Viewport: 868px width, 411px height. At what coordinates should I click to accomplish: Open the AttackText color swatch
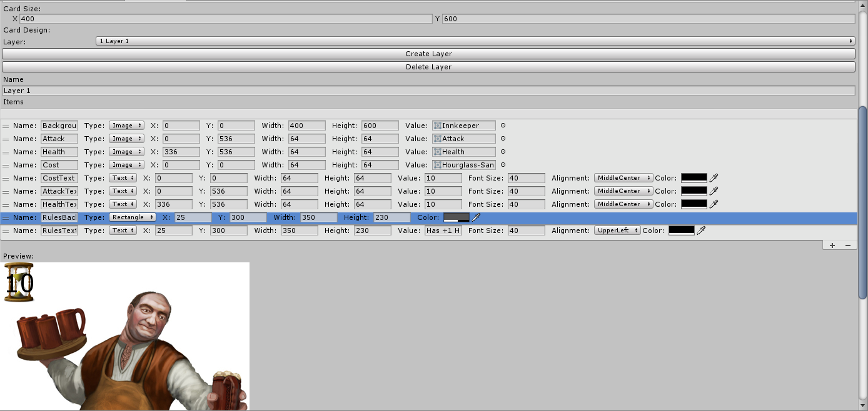tap(694, 191)
